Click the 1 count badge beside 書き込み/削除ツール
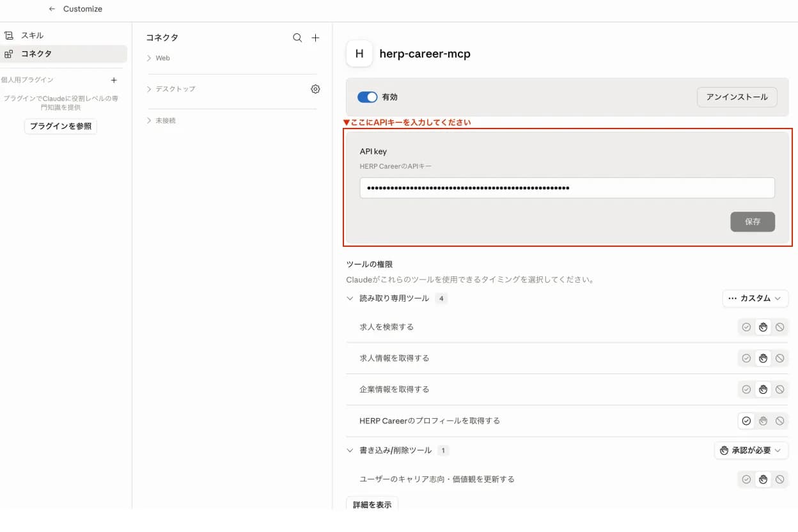Image resolution: width=798 pixels, height=532 pixels. click(443, 450)
